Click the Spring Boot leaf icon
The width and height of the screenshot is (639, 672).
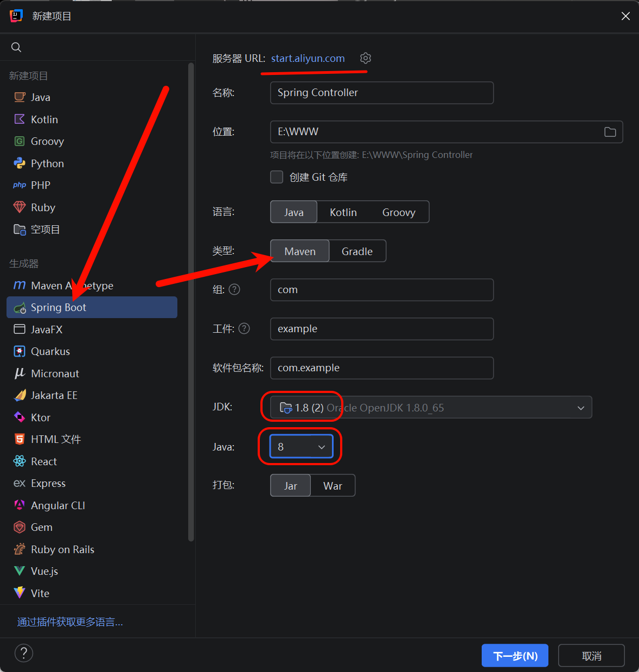[x=20, y=308]
